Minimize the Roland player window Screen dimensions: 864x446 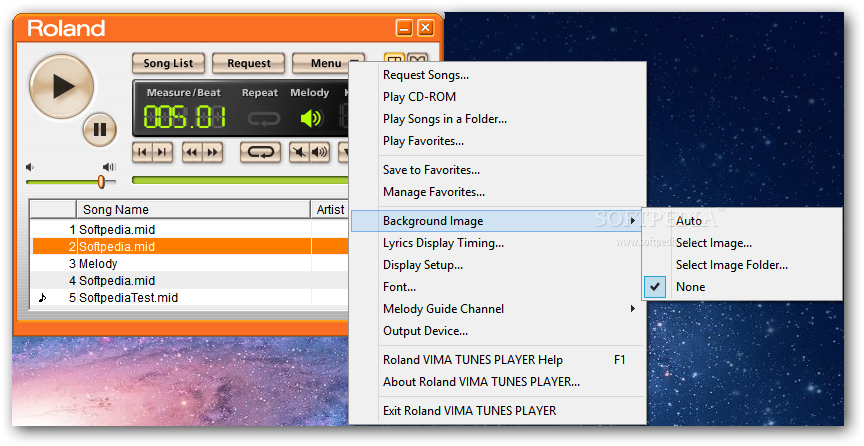pos(404,28)
